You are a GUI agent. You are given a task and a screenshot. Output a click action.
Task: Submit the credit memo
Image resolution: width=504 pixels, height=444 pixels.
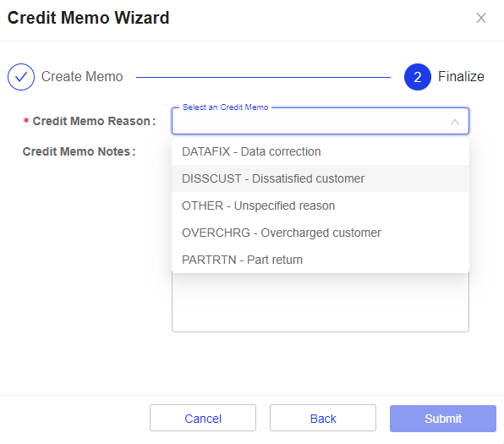pyautogui.click(x=443, y=419)
